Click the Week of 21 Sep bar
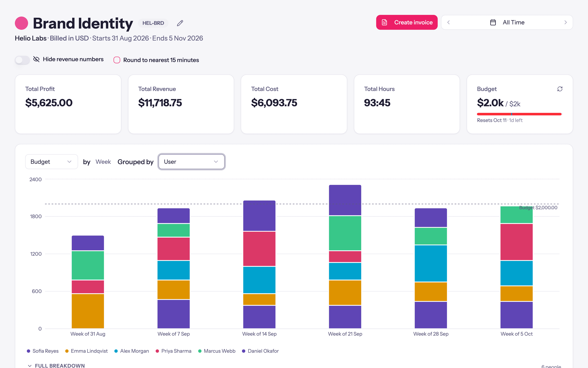This screenshot has height=368, width=588. [x=345, y=257]
